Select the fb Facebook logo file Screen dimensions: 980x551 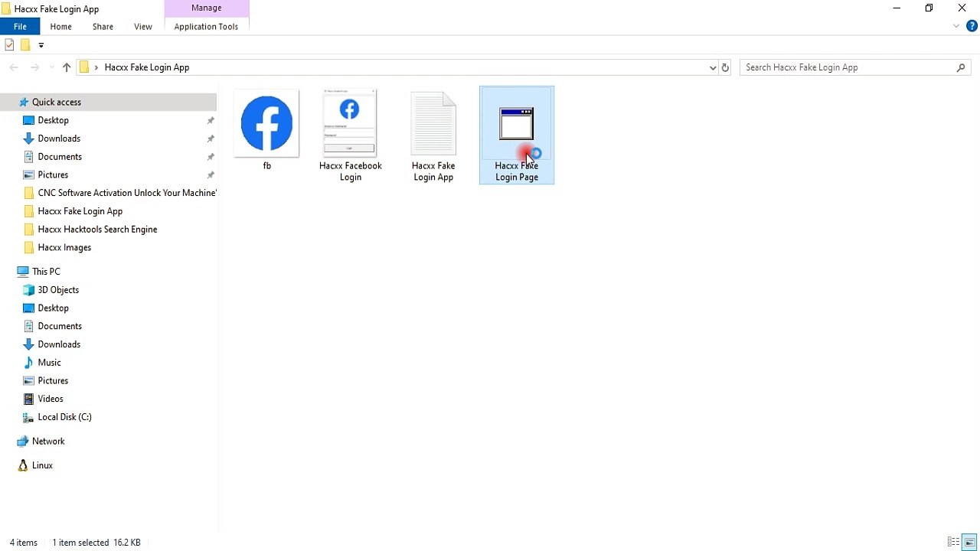click(266, 130)
